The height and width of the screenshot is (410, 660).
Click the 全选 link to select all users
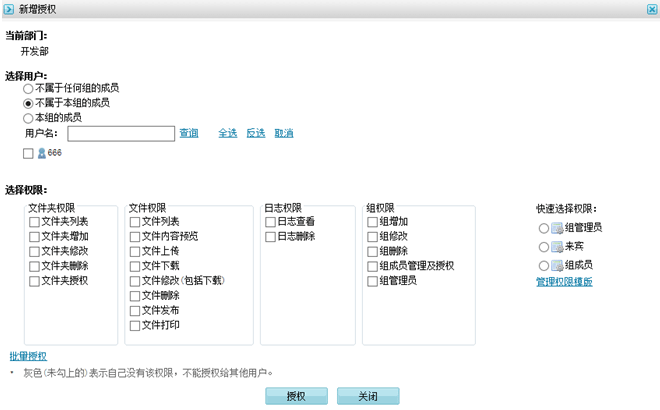point(227,133)
